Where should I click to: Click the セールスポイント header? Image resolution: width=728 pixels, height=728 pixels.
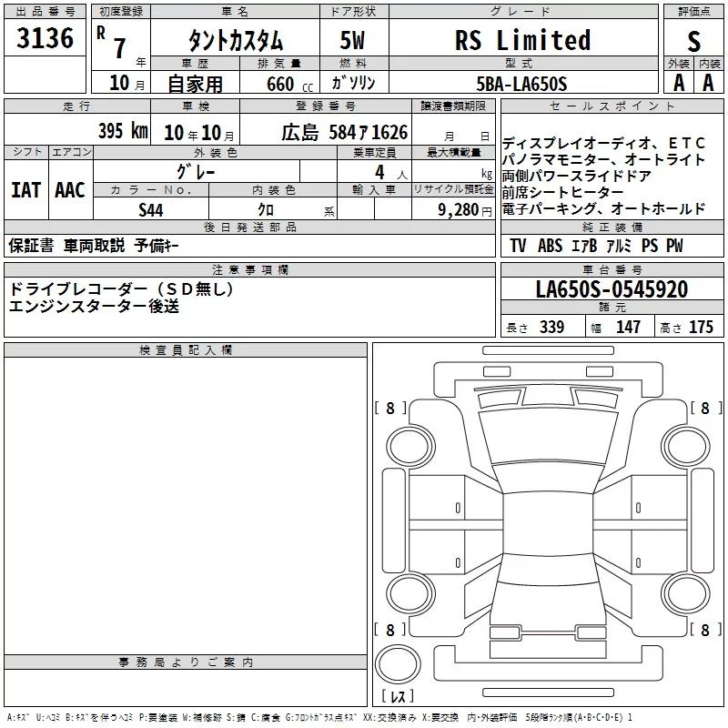[x=612, y=106]
